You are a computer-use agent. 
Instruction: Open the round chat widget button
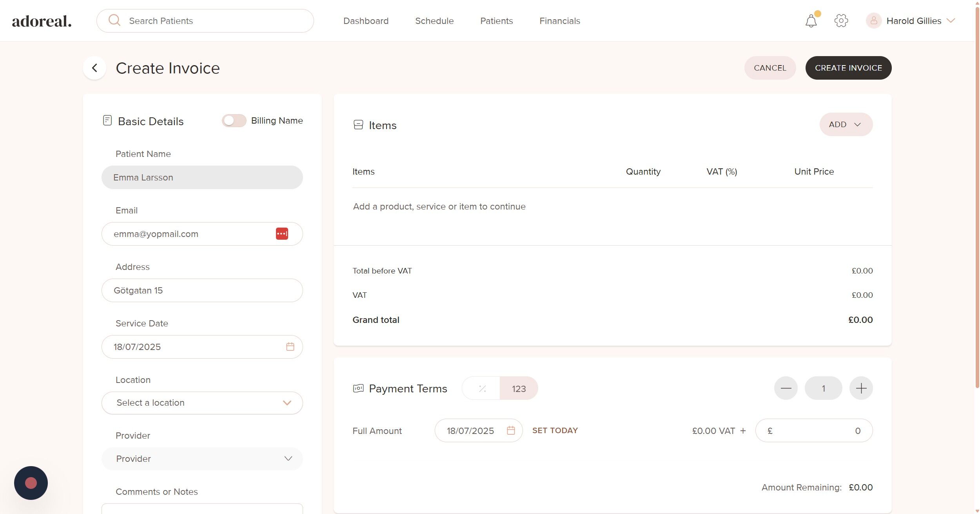click(x=31, y=483)
